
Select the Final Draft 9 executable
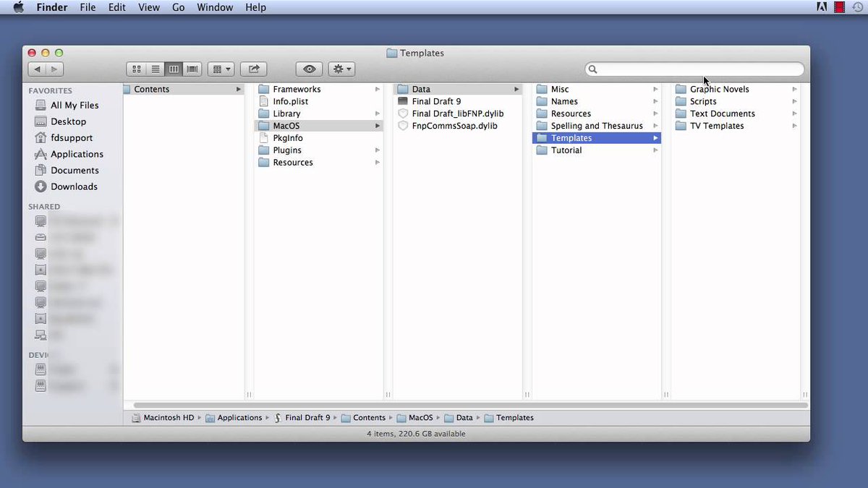click(x=458, y=102)
